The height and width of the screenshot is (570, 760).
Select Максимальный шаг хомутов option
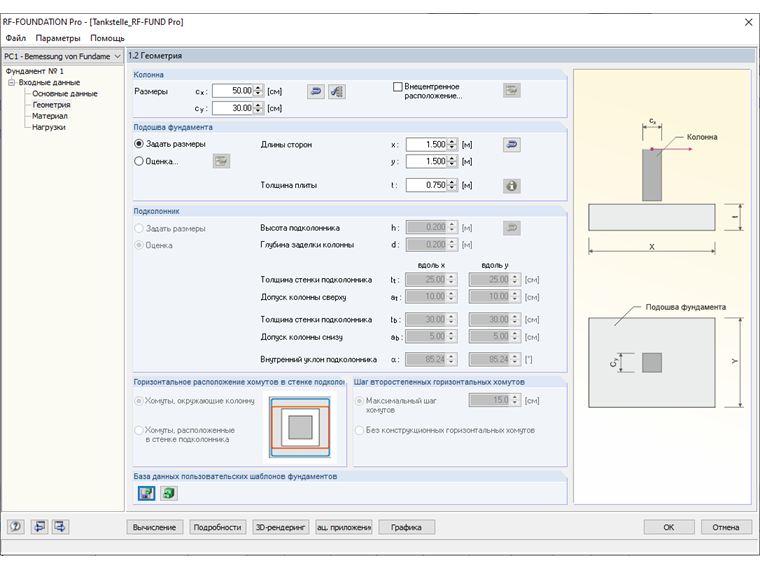[x=360, y=401]
